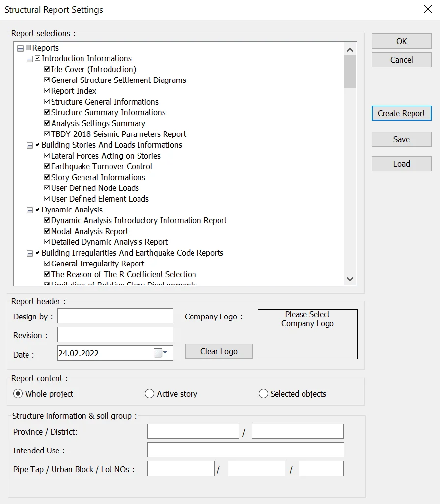Uncheck Analysis Settings Summary checkbox
440x504 pixels.
click(47, 123)
